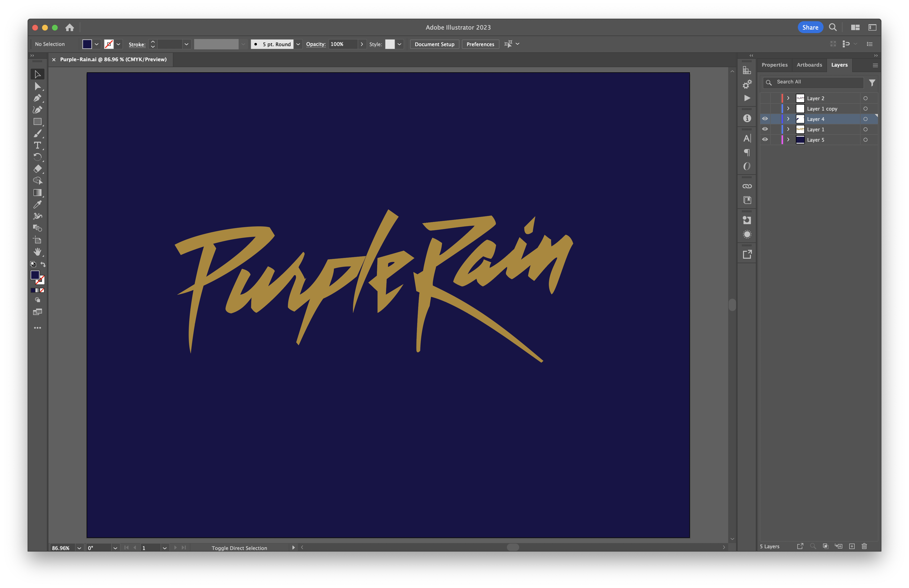Viewport: 909px width, 588px height.
Task: Open the Style dropdown arrow
Action: pyautogui.click(x=399, y=44)
